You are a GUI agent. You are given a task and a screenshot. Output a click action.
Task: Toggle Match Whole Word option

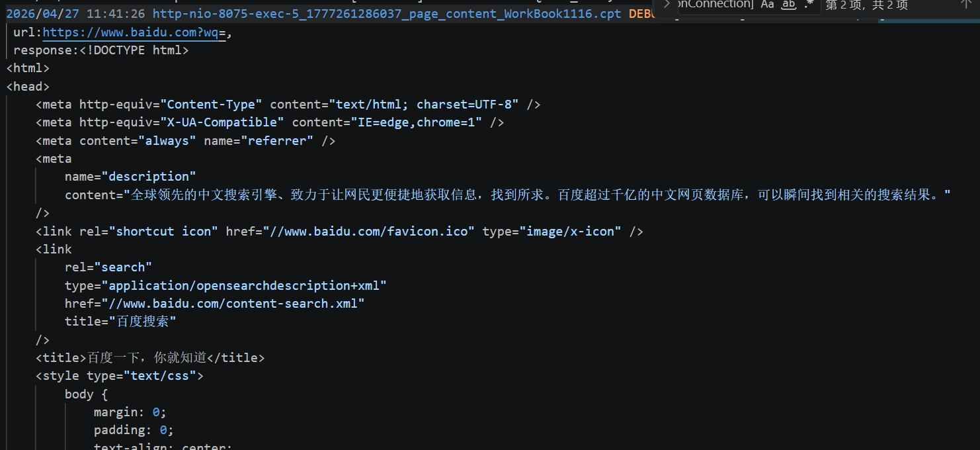(789, 5)
